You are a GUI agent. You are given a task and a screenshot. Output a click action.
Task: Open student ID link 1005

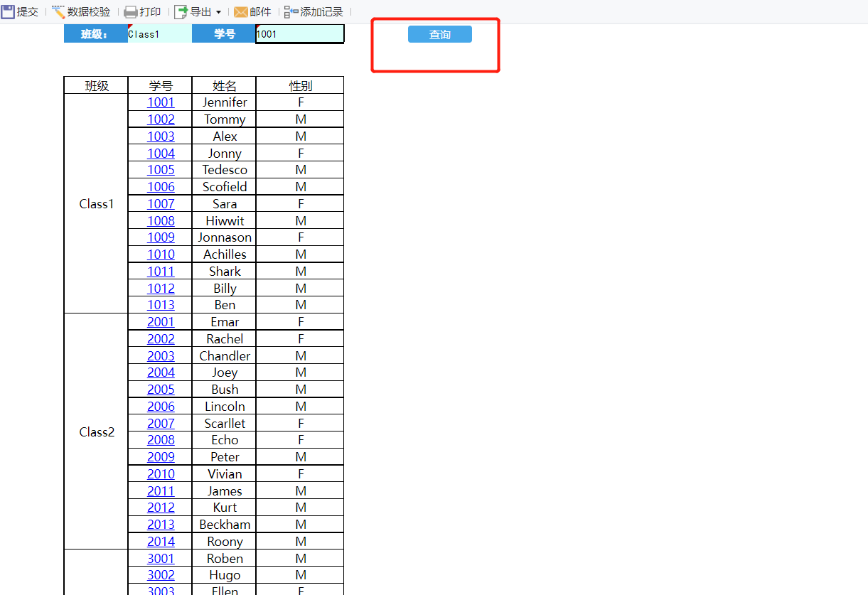pyautogui.click(x=161, y=170)
